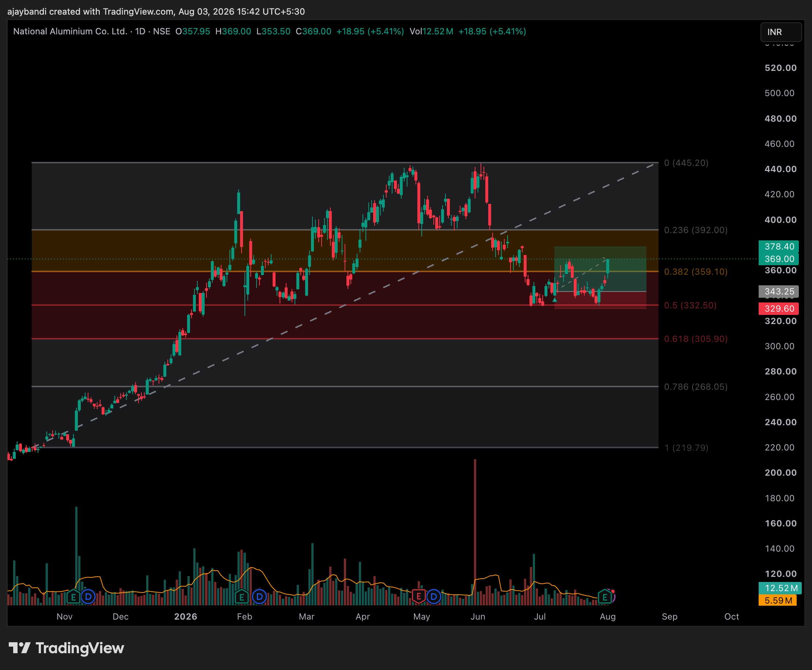The image size is (812, 670).
Task: Open the August earnings E marker
Action: pos(605,597)
